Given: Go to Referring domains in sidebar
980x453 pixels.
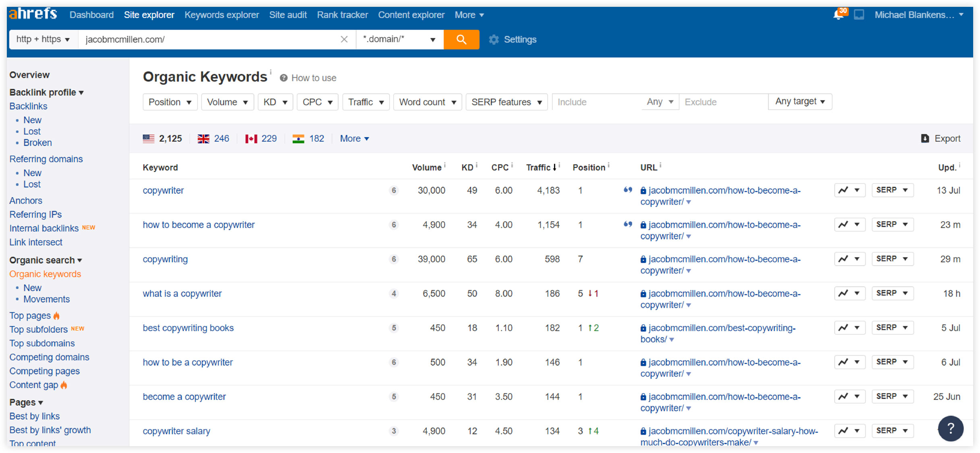Looking at the screenshot, I should 46,159.
